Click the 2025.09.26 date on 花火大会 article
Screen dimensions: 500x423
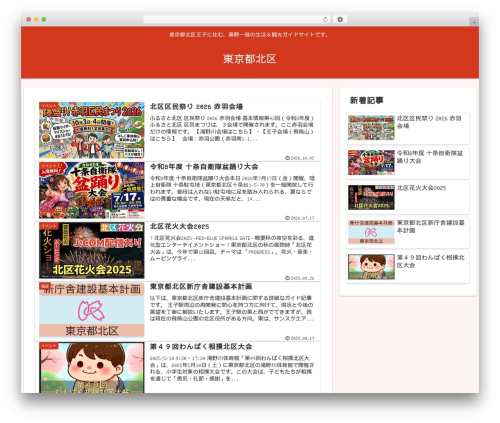[300, 278]
